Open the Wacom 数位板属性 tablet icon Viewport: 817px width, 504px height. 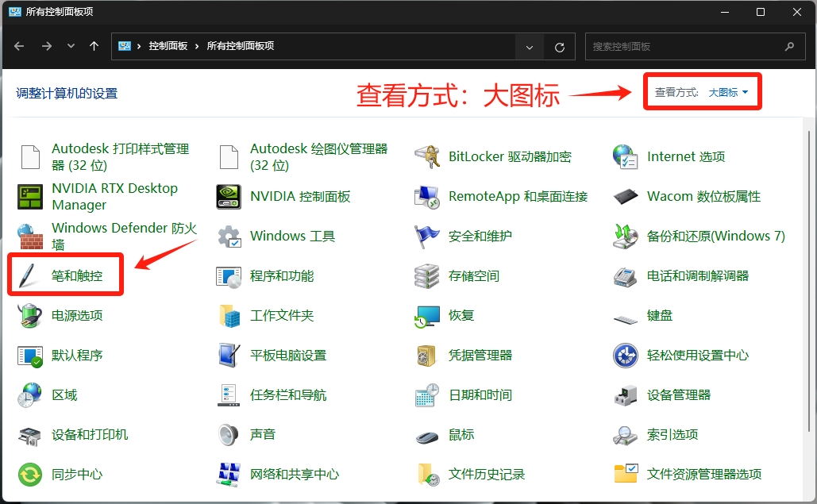[626, 196]
